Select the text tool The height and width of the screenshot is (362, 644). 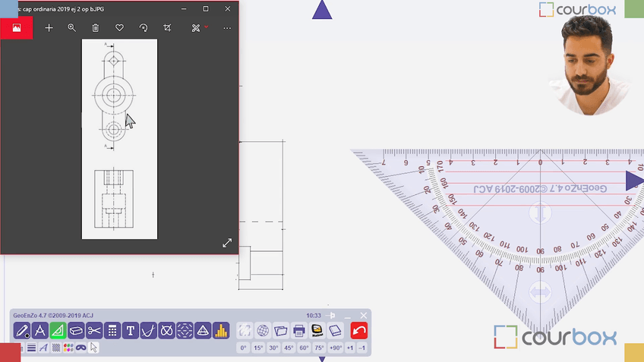tap(131, 331)
